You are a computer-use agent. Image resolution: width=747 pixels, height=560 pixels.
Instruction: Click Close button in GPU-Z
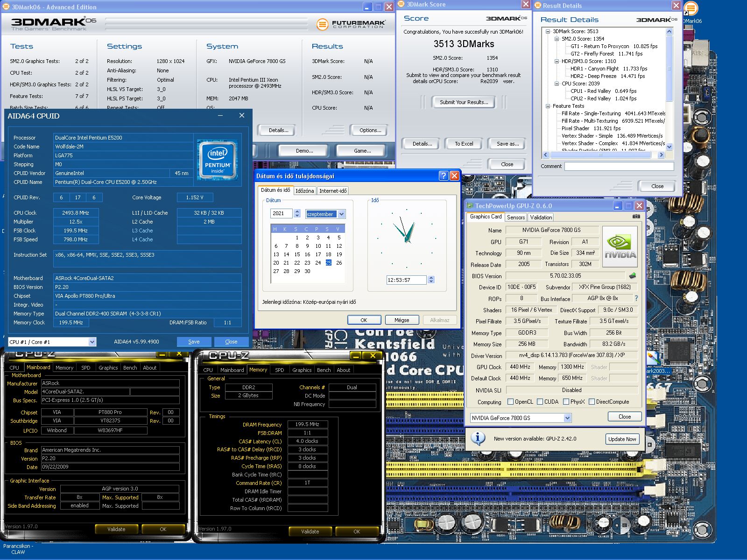tap(624, 417)
